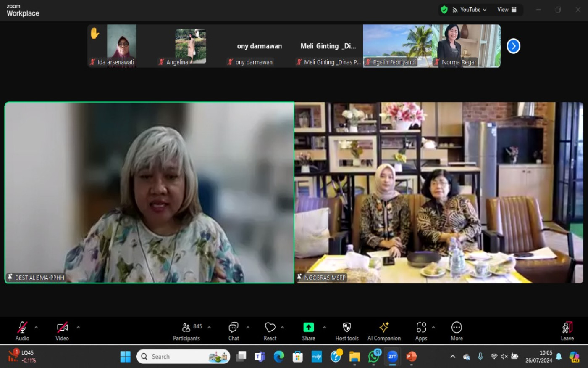
Task: Expand video options arrow next to Video
Action: pyautogui.click(x=78, y=327)
